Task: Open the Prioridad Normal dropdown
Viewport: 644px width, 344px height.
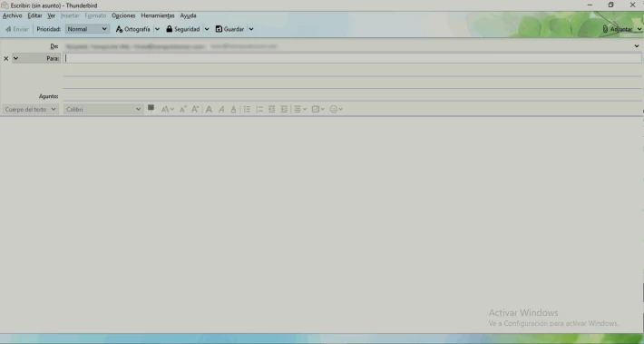Action: pyautogui.click(x=87, y=29)
